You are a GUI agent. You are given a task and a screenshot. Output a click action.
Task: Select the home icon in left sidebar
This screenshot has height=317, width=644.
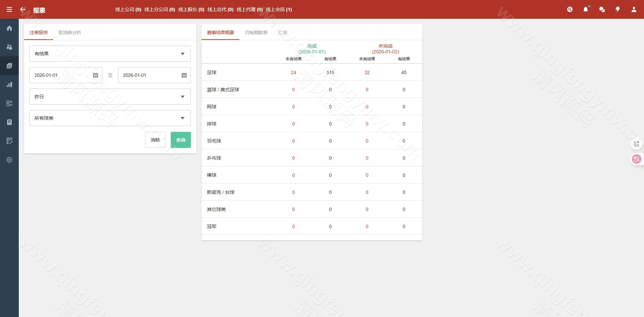tap(9, 28)
